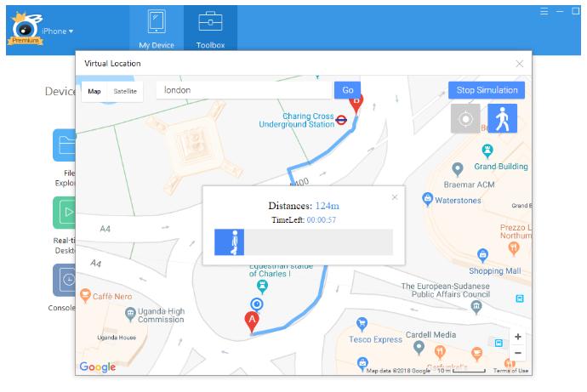Click the Caffè Nero pin

pos(85,296)
